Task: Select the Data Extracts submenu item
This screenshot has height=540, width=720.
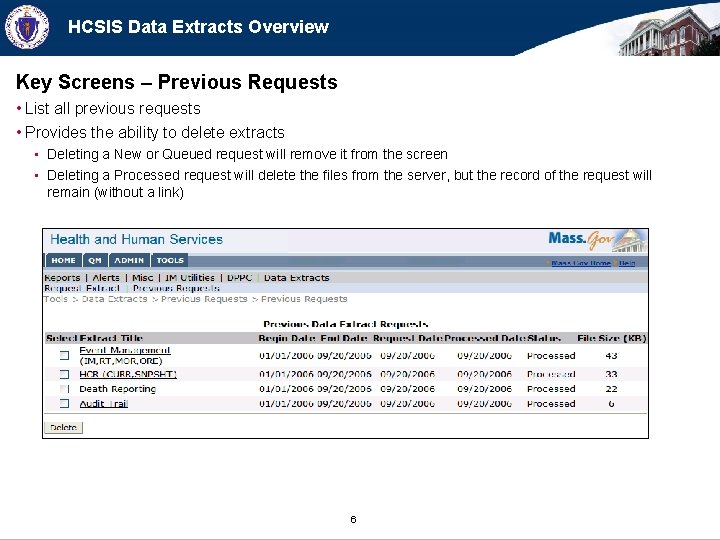Action: (x=297, y=278)
